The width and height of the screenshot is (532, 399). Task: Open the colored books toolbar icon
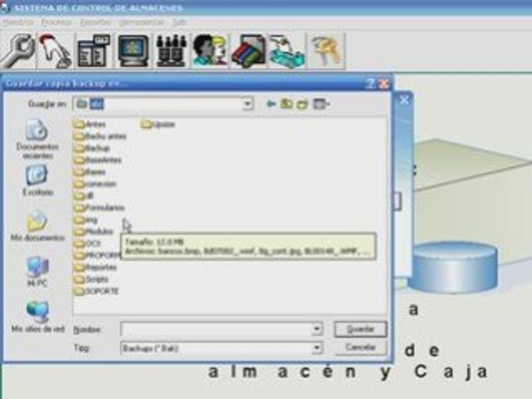point(248,51)
